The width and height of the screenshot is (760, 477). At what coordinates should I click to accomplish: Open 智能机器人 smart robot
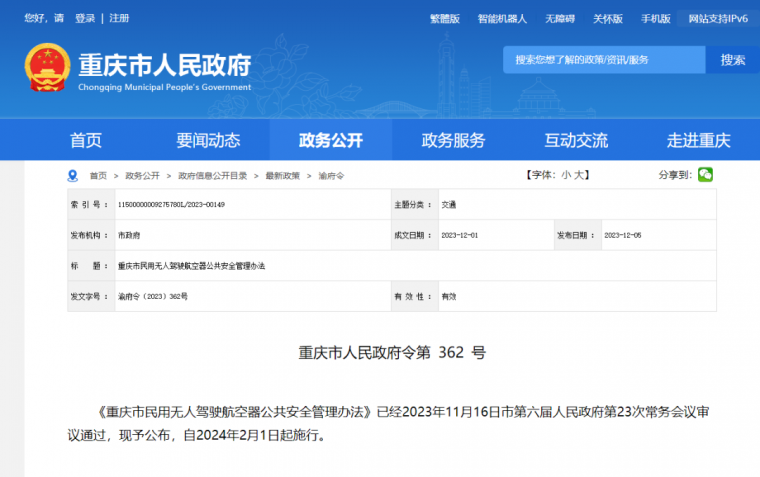pos(502,19)
